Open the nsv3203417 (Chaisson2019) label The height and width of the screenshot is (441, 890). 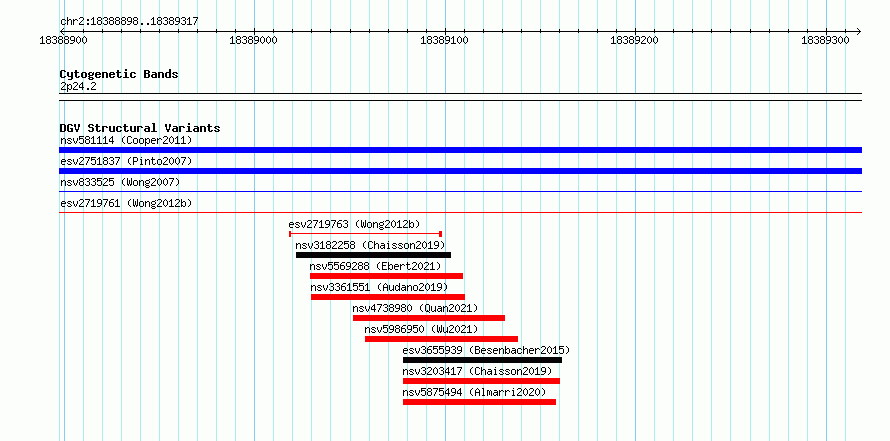477,371
